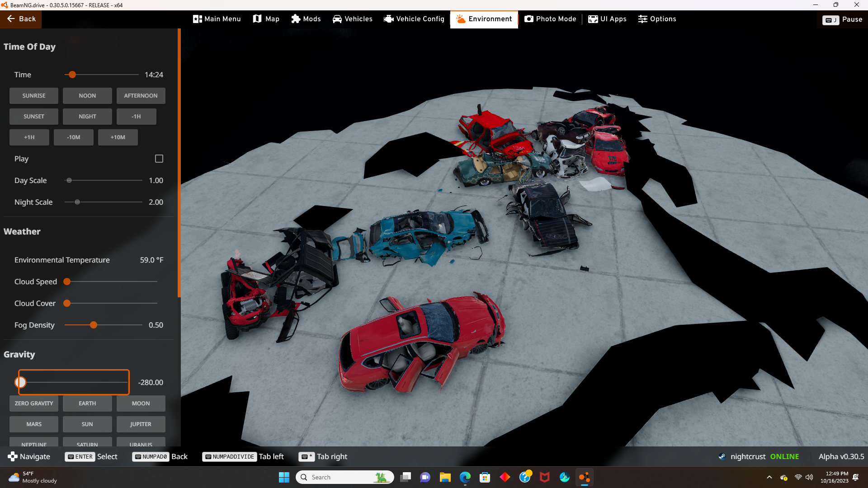Show hidden system tray icons
868x488 pixels.
[x=769, y=477]
